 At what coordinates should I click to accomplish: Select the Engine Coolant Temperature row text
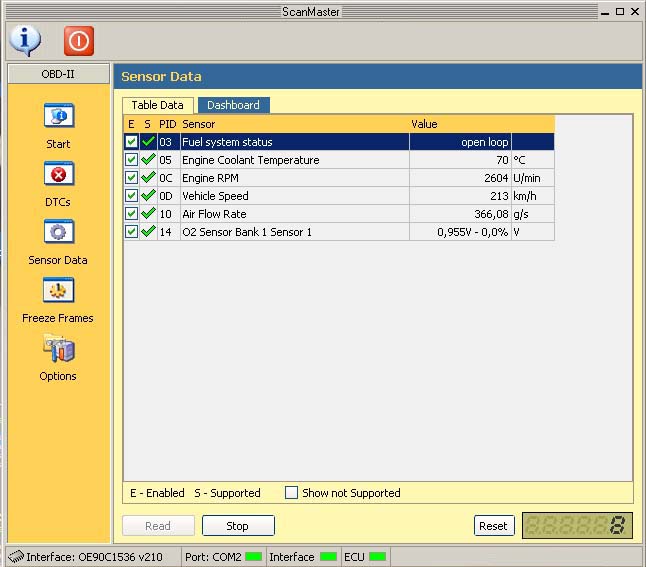tap(251, 160)
